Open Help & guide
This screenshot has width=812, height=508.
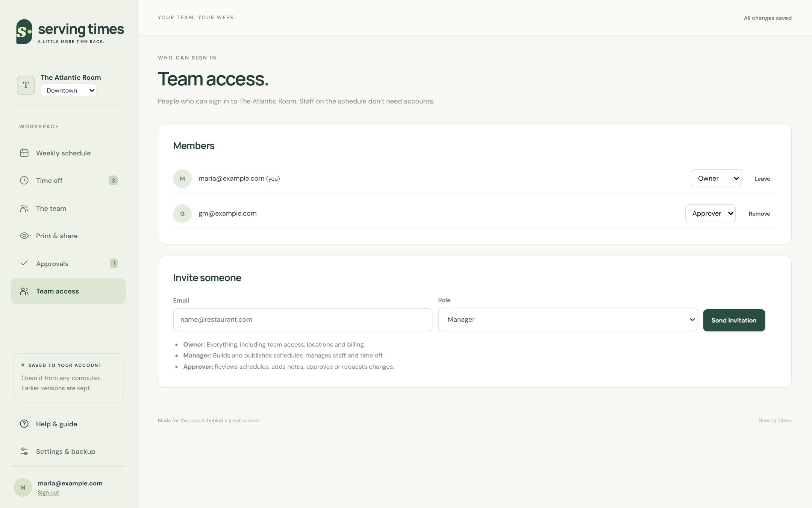(68, 424)
